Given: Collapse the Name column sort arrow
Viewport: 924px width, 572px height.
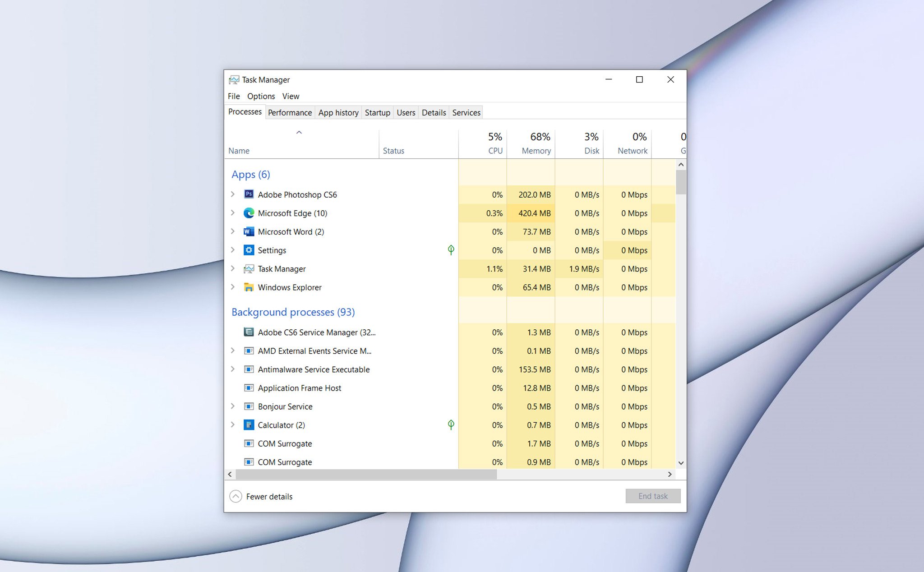Looking at the screenshot, I should click(x=299, y=132).
